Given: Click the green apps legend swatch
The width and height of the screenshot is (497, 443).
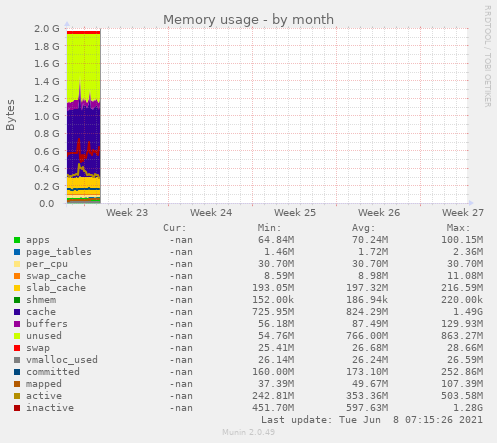Looking at the screenshot, I should point(17,240).
